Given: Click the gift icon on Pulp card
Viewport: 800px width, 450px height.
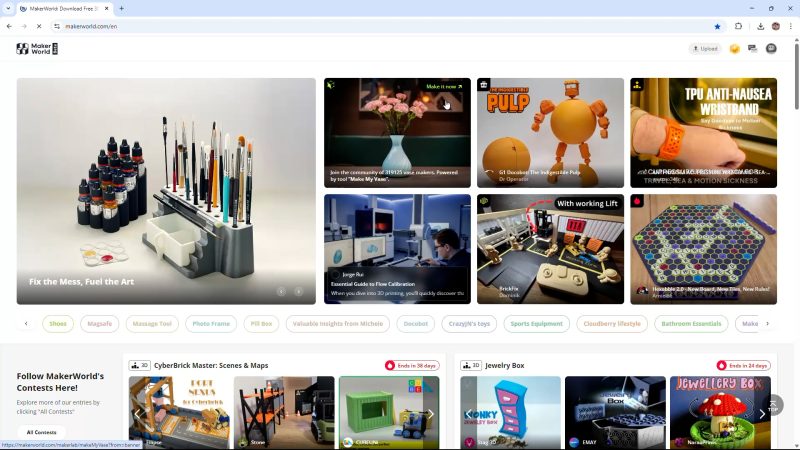Looking at the screenshot, I should tap(484, 85).
